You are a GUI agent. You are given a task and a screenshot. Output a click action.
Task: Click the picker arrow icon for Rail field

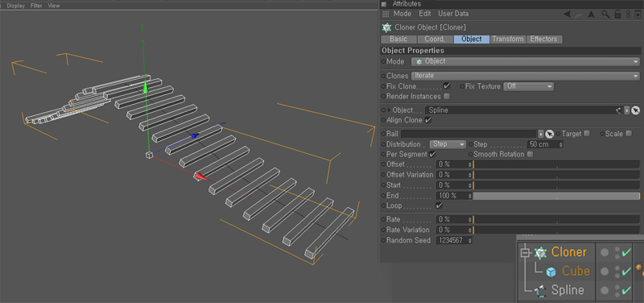(x=550, y=134)
